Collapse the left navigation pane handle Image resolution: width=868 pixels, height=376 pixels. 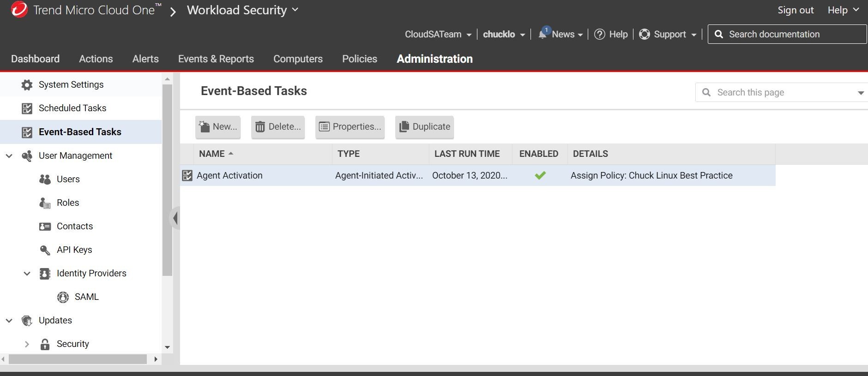[175, 218]
